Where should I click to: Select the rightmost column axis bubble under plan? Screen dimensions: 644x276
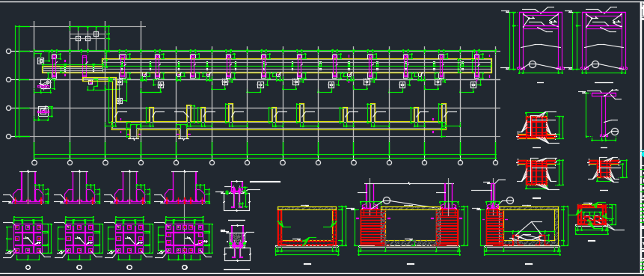(495, 162)
